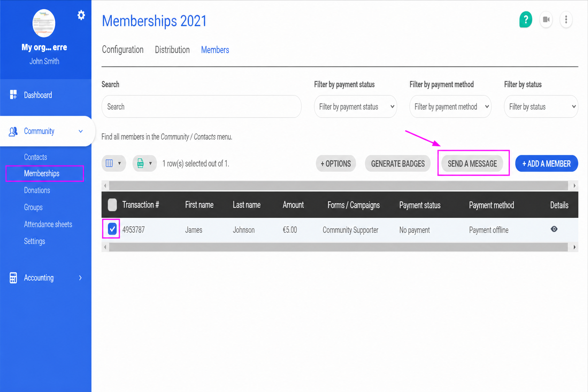Click into the Search input field

point(201,106)
